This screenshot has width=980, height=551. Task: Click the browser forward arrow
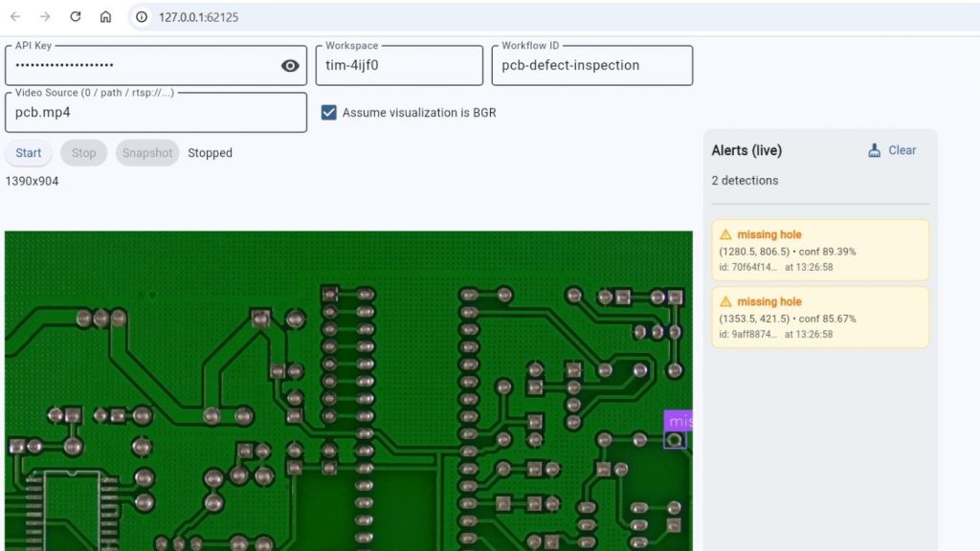coord(45,17)
